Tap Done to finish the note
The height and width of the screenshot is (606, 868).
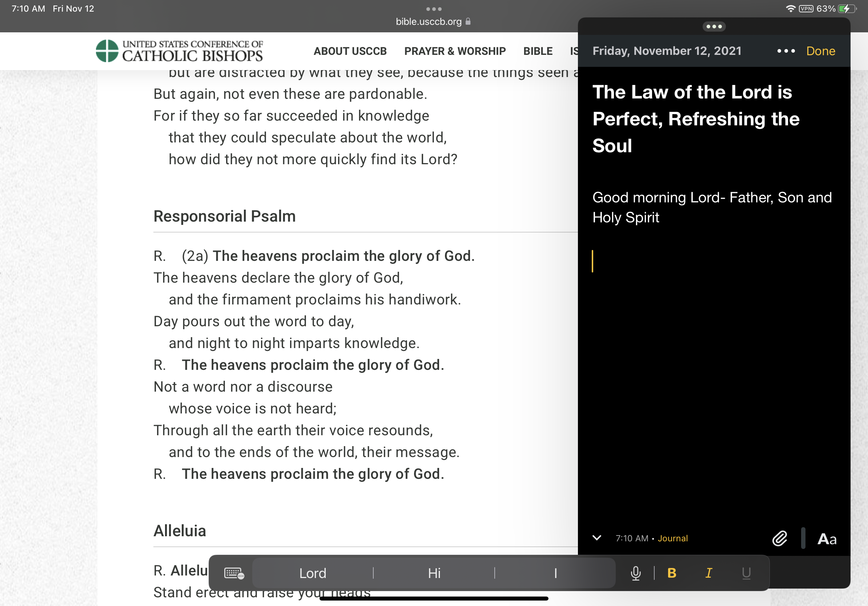(820, 51)
